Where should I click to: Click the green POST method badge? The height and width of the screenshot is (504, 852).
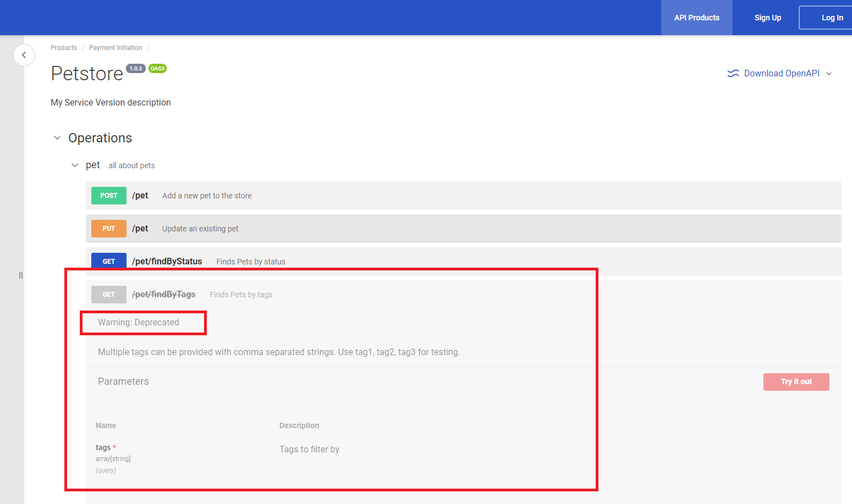pyautogui.click(x=109, y=196)
